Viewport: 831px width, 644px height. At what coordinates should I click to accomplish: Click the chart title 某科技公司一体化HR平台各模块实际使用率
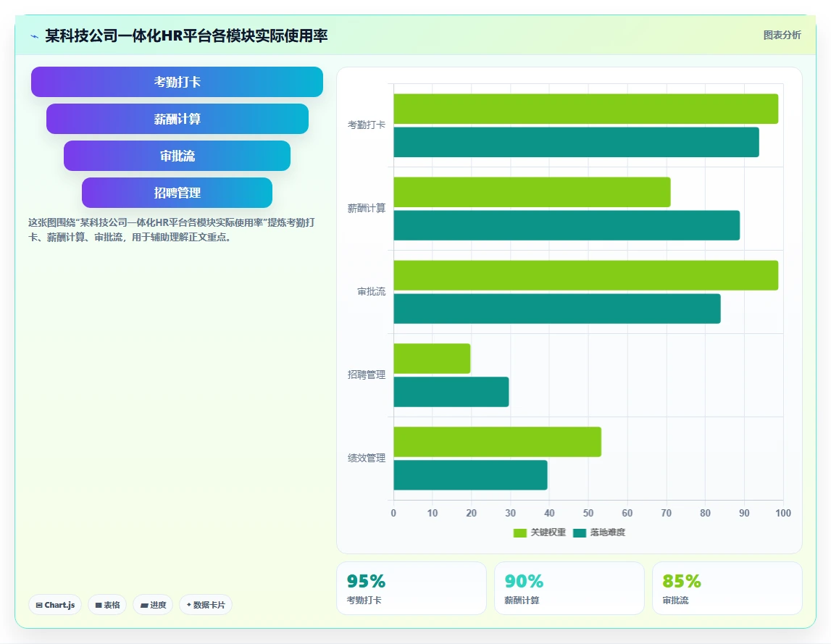point(186,35)
